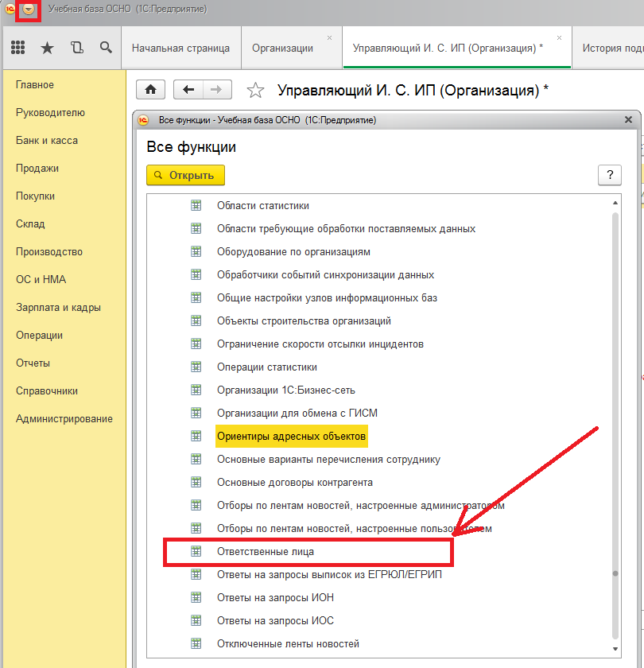Screen dimensions: 644x668
Task: Click register icon beside Оборудование по организациям
Action: [x=196, y=251]
